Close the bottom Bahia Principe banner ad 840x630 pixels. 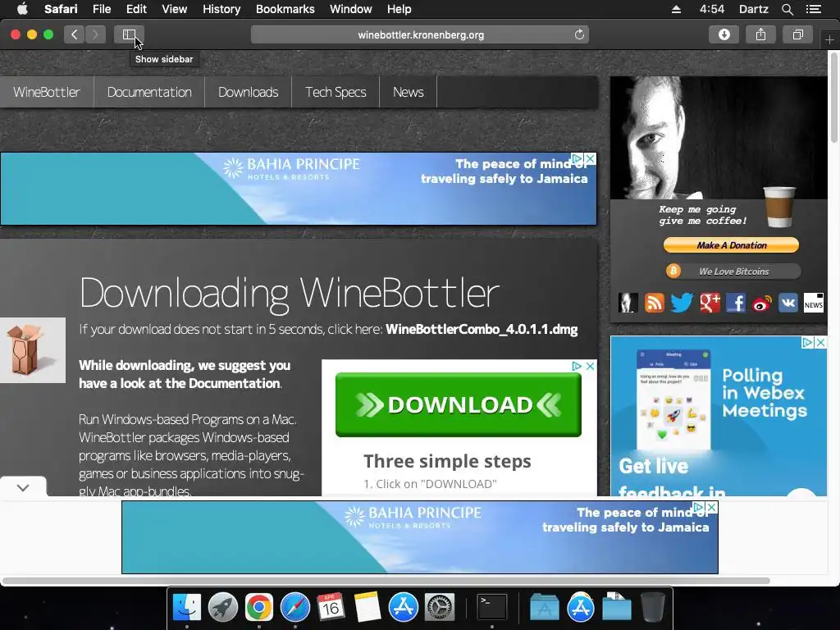[711, 507]
